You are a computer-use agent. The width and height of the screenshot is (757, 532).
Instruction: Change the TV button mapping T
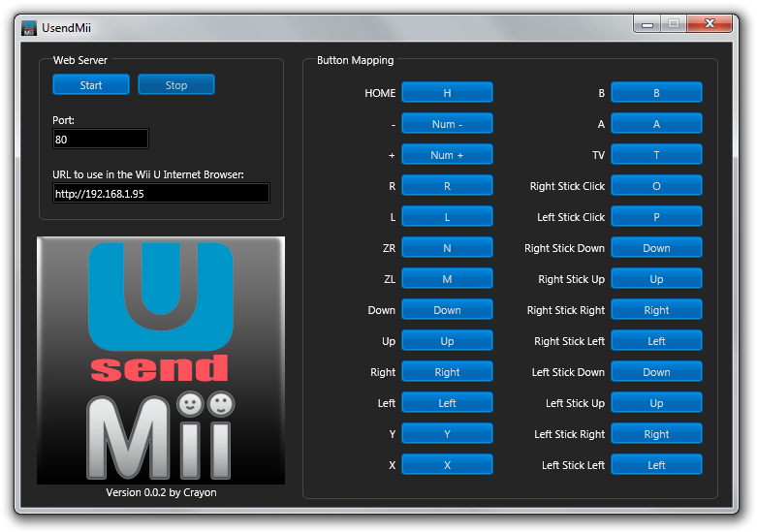coord(656,154)
